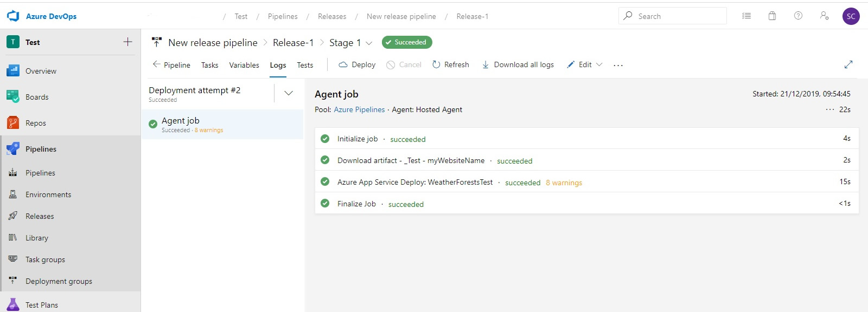The height and width of the screenshot is (312, 868).
Task: Click Started: 21/12/2019, 09:54:45 text
Action: (x=801, y=94)
